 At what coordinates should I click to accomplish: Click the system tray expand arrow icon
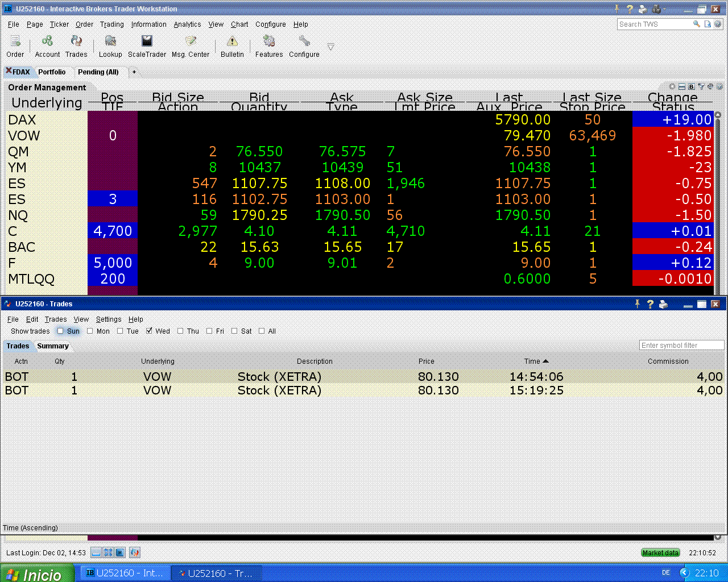685,573
